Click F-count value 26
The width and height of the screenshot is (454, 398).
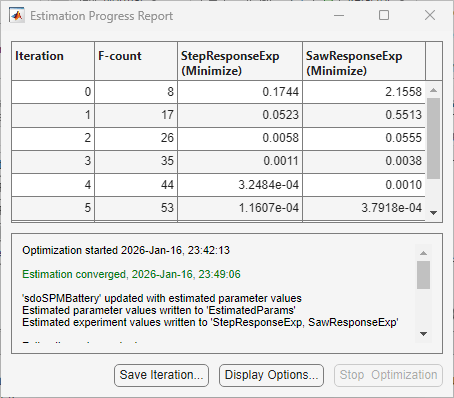tap(136, 138)
